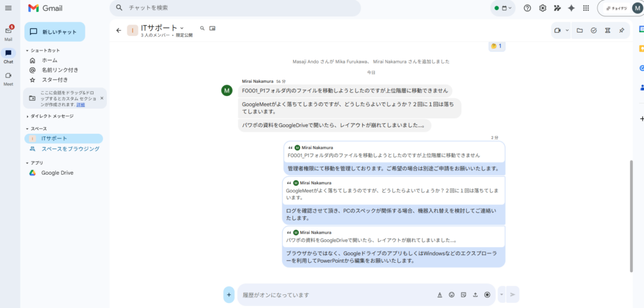The height and width of the screenshot is (308, 644).
Task: Start a new chat with 新しいチャット
Action: click(55, 31)
